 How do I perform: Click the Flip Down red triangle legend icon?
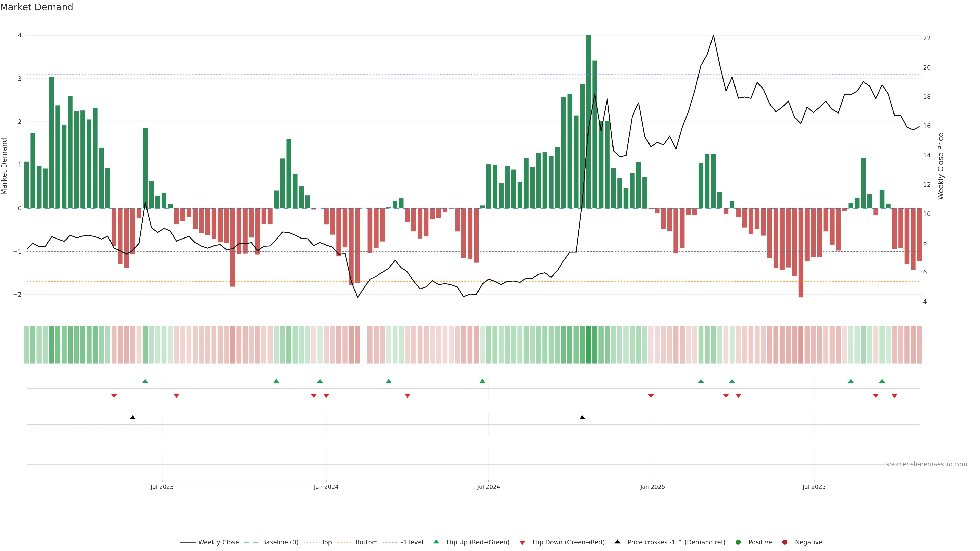522,542
